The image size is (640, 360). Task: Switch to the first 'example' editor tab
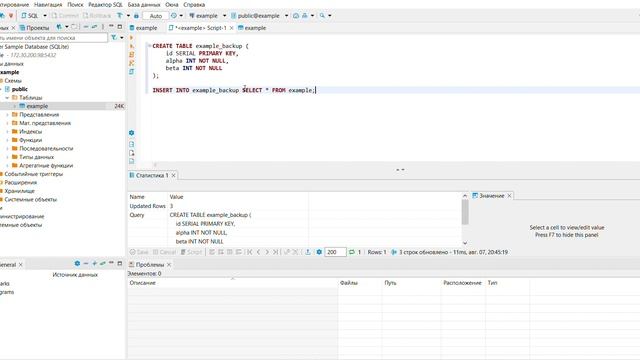[x=143, y=28]
